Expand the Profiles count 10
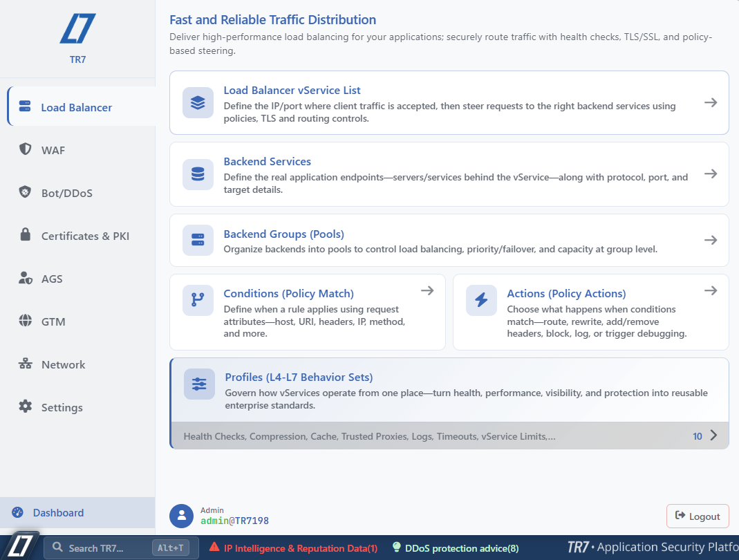739x560 pixels. [x=698, y=436]
